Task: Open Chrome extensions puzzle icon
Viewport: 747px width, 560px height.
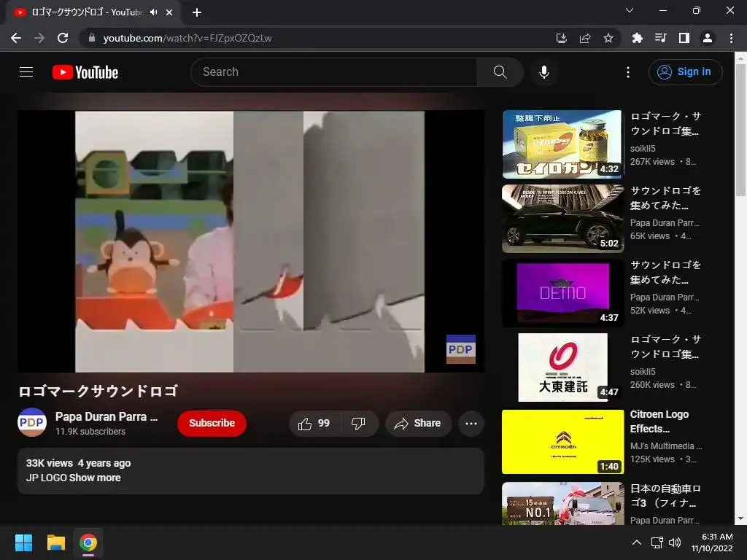Action: [637, 38]
